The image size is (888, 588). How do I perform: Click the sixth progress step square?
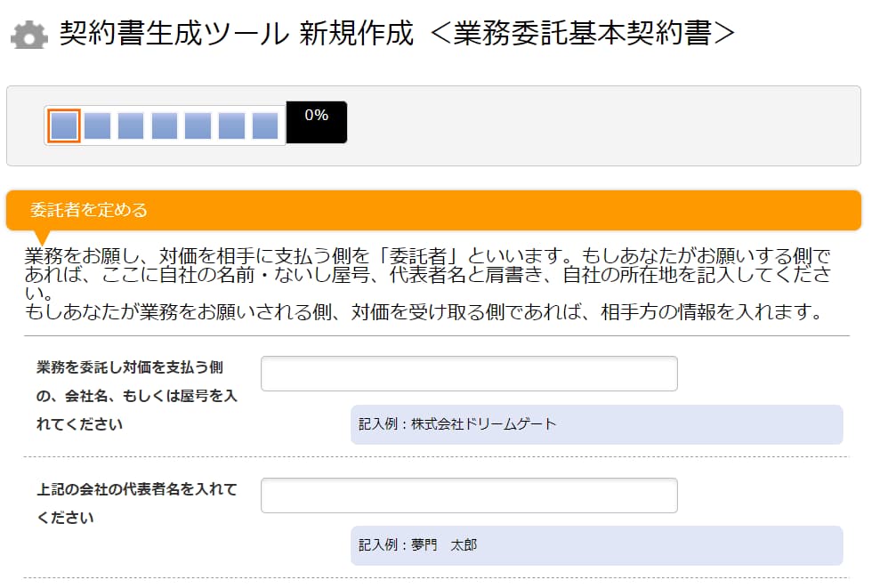(231, 125)
